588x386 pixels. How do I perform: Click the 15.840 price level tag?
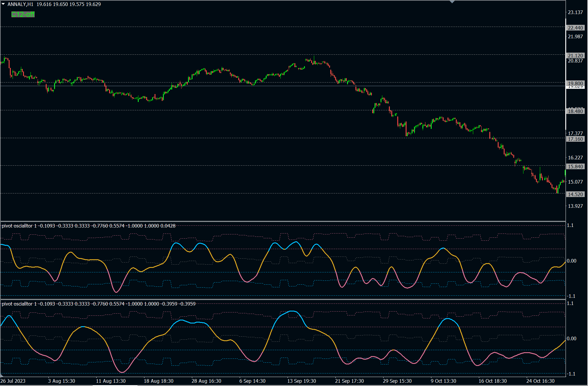point(575,167)
